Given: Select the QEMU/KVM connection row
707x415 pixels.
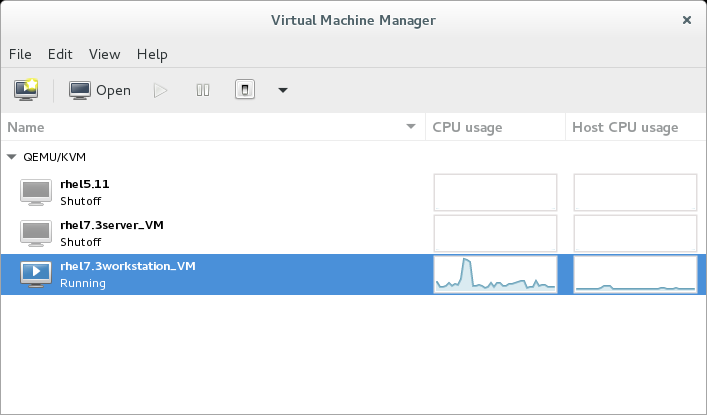Looking at the screenshot, I should click(354, 157).
